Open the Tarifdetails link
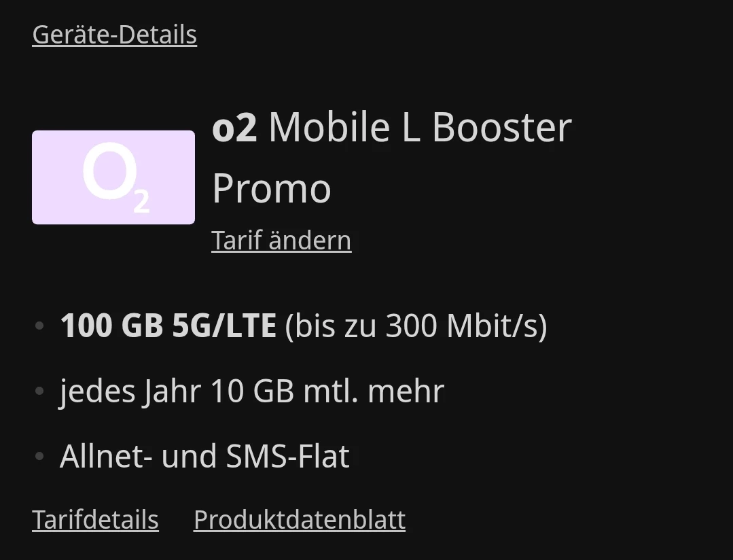This screenshot has height=560, width=733. 95,520
